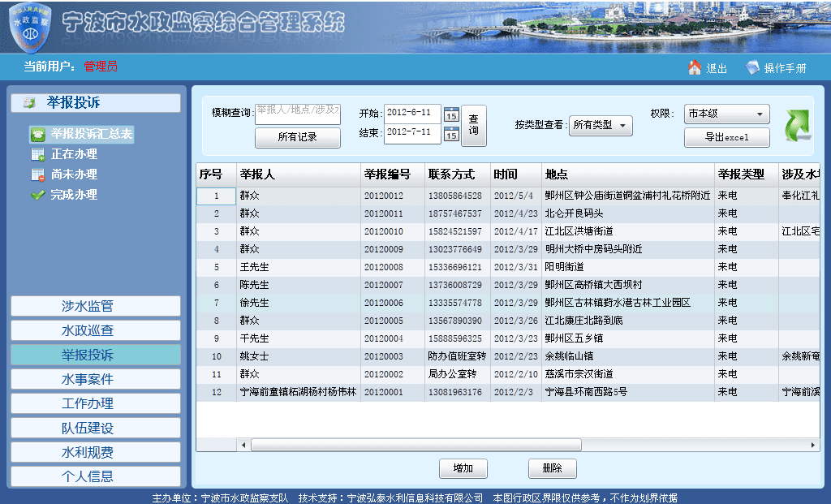Open the start date calendar picker
This screenshot has width=831, height=504.
(x=451, y=114)
